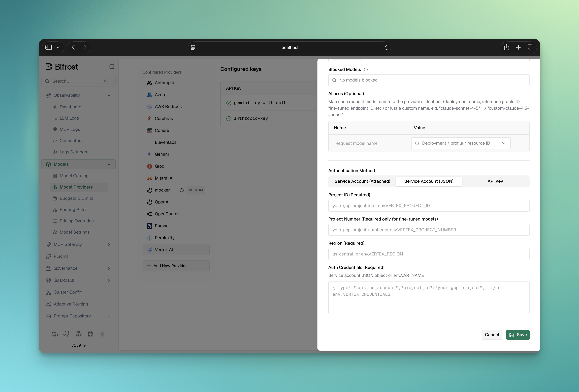Expand the Prompt Repository section
The width and height of the screenshot is (579, 392).
[x=109, y=316]
